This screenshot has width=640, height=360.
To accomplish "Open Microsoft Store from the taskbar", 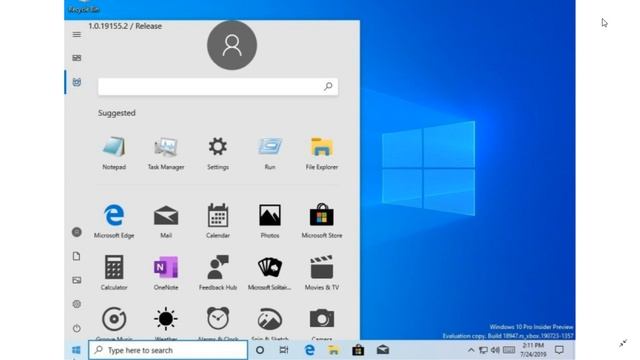I will point(358,350).
